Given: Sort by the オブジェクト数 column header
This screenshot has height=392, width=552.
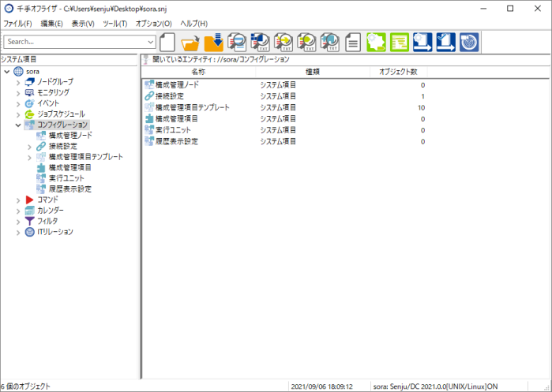Looking at the screenshot, I should (399, 72).
